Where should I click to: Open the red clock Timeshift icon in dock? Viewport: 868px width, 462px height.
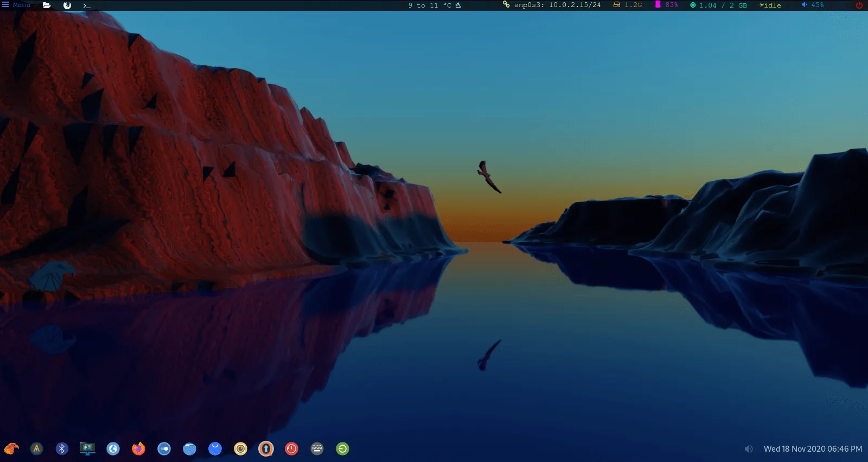click(x=291, y=449)
